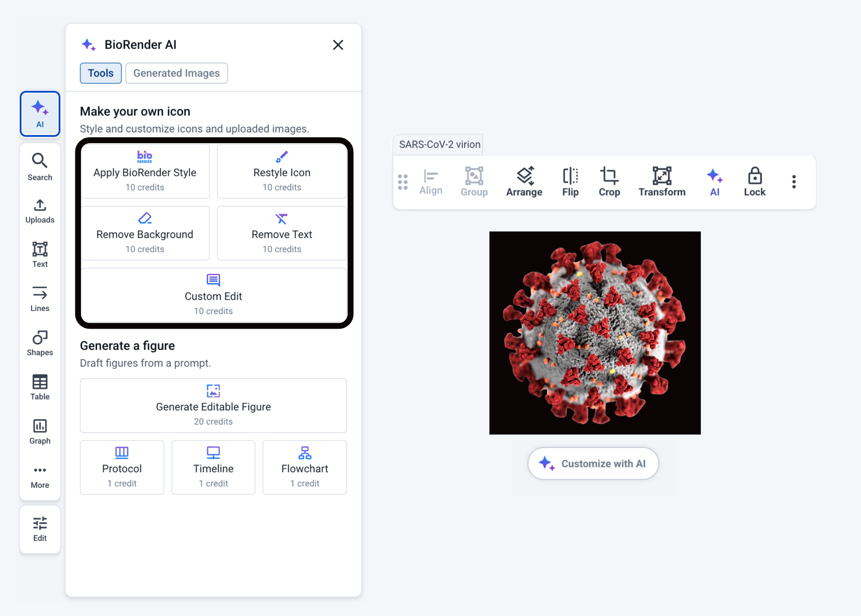This screenshot has height=616, width=861.
Task: Choose Apply BioRender Style
Action: [x=145, y=171]
